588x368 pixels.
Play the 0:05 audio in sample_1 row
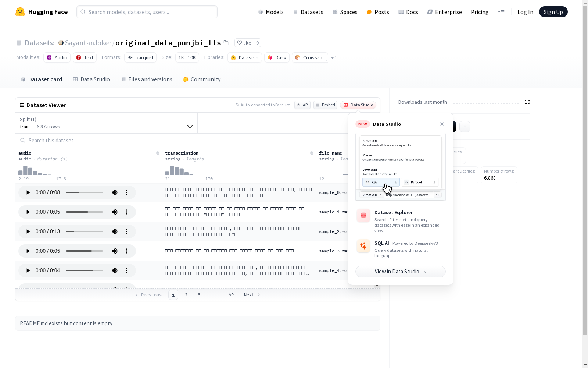28,212
